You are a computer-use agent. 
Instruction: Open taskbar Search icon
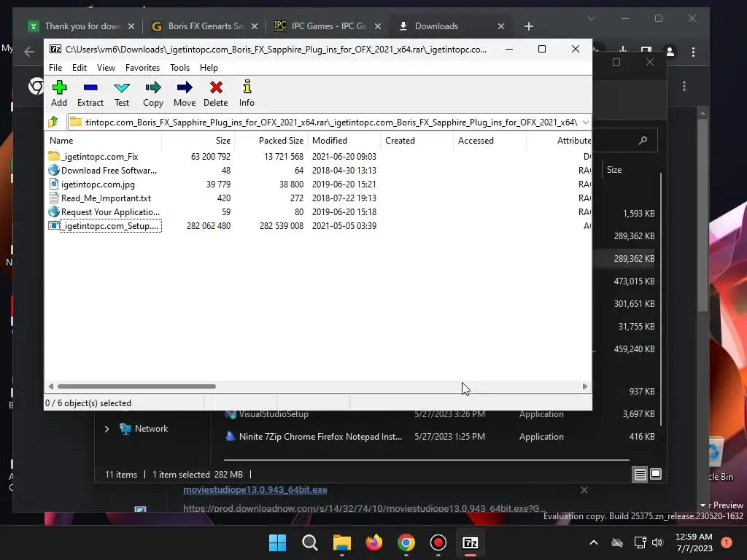309,542
